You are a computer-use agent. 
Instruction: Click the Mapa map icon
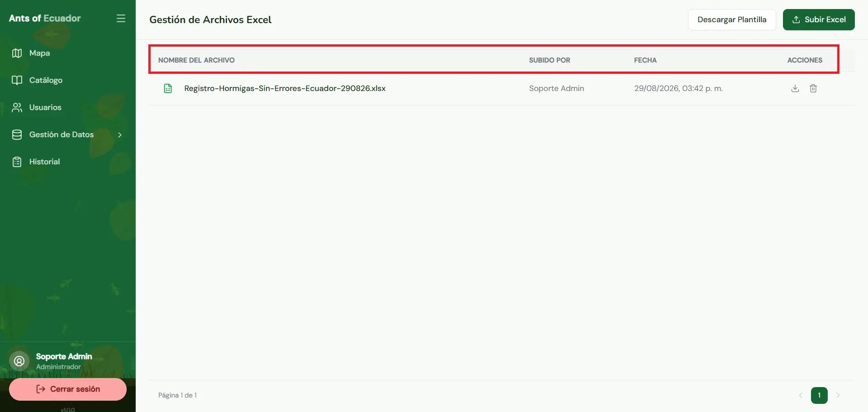(17, 53)
